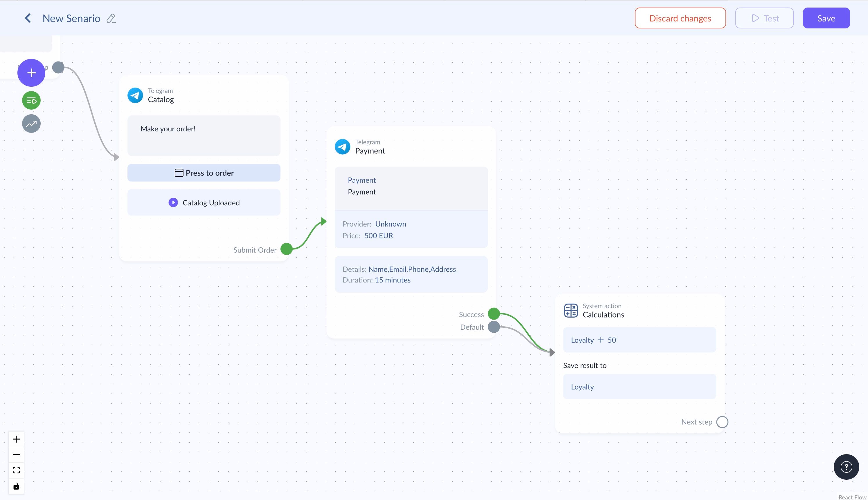Open the green scenario list icon
The width and height of the screenshot is (868, 500).
click(31, 101)
